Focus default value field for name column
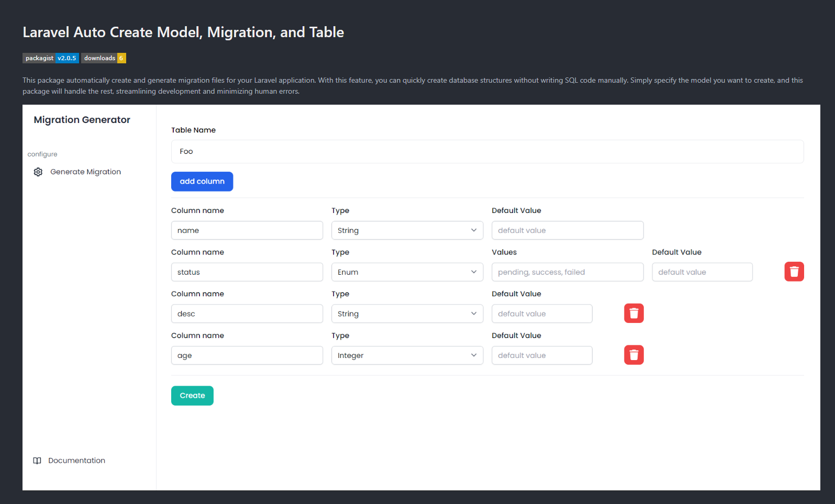 567,230
